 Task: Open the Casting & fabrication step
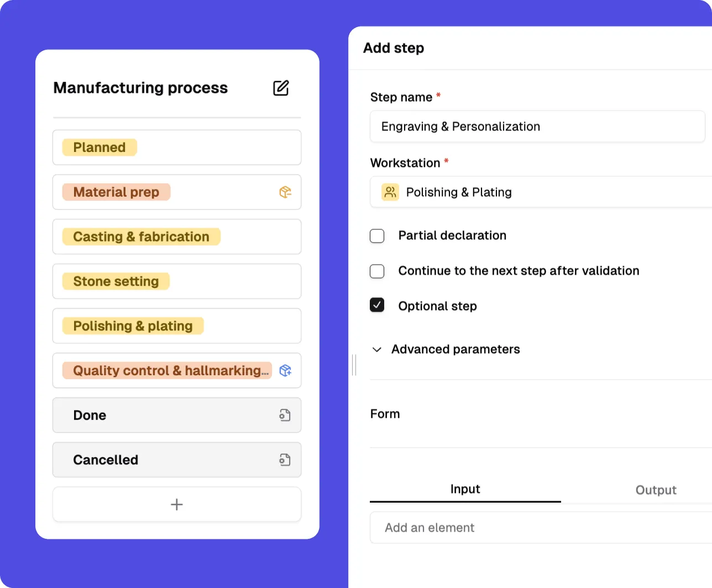177,237
